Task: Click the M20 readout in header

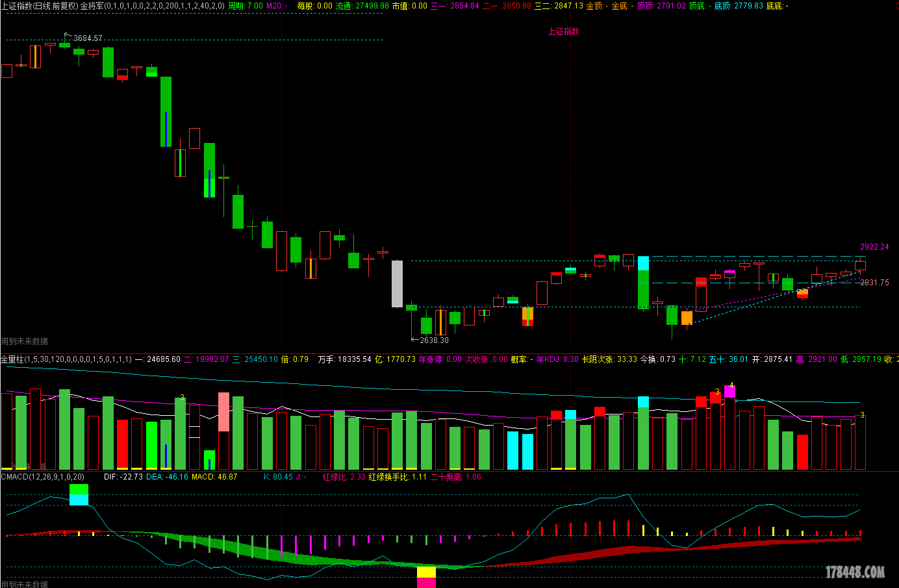Action: (x=277, y=6)
